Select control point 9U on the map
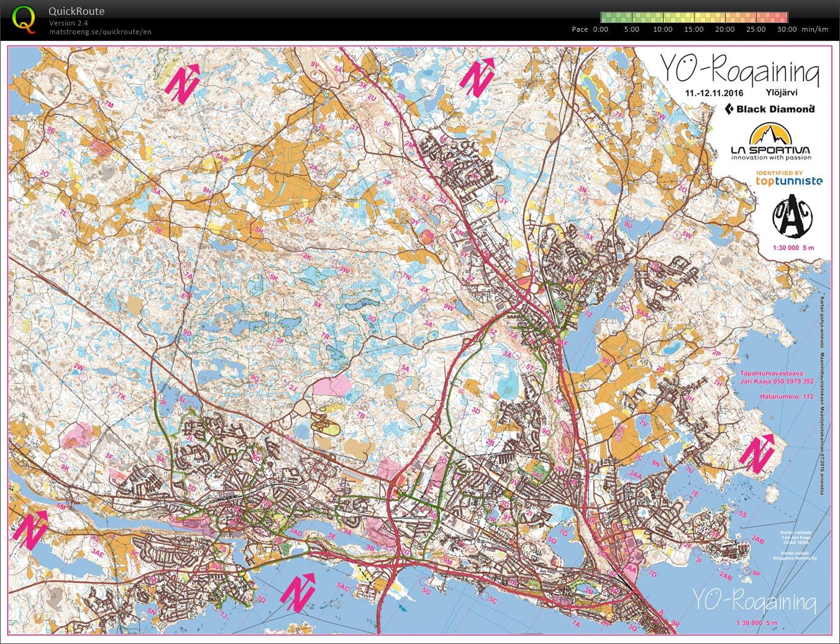The width and height of the screenshot is (840, 644). pos(628,224)
